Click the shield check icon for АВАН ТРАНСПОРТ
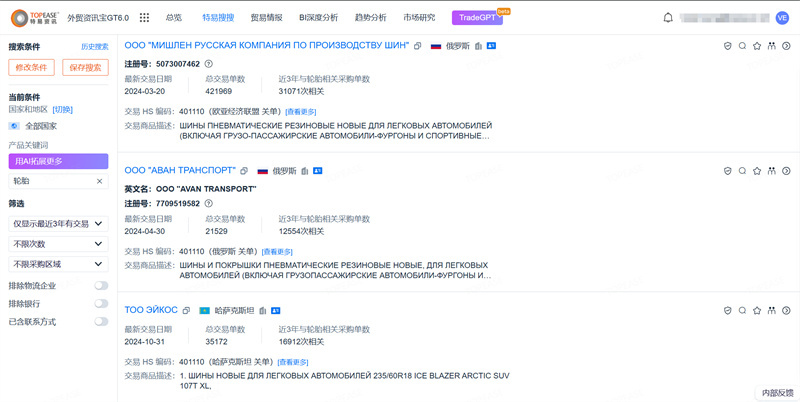The width and height of the screenshot is (800, 402). [x=728, y=171]
